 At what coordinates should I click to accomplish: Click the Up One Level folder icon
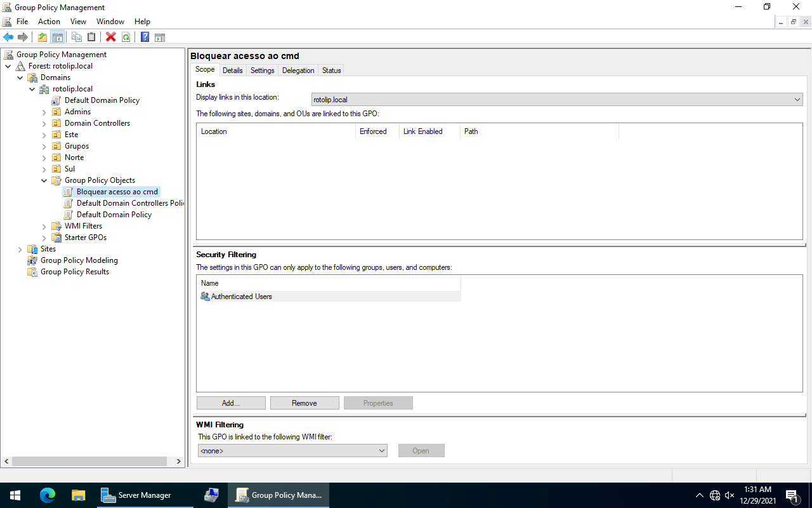point(43,37)
